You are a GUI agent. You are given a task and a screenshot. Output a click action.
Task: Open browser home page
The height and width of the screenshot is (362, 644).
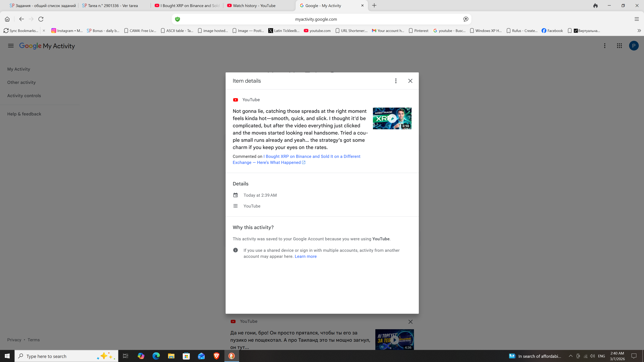click(x=7, y=19)
